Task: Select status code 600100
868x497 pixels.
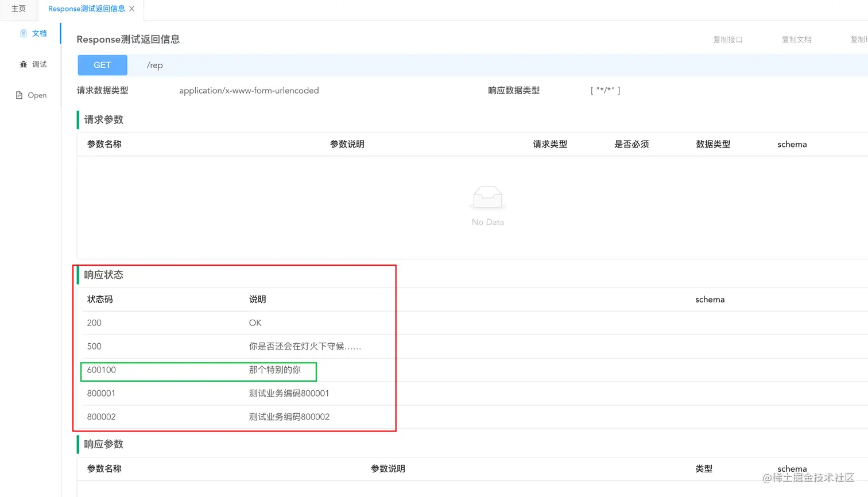Action: [x=102, y=370]
